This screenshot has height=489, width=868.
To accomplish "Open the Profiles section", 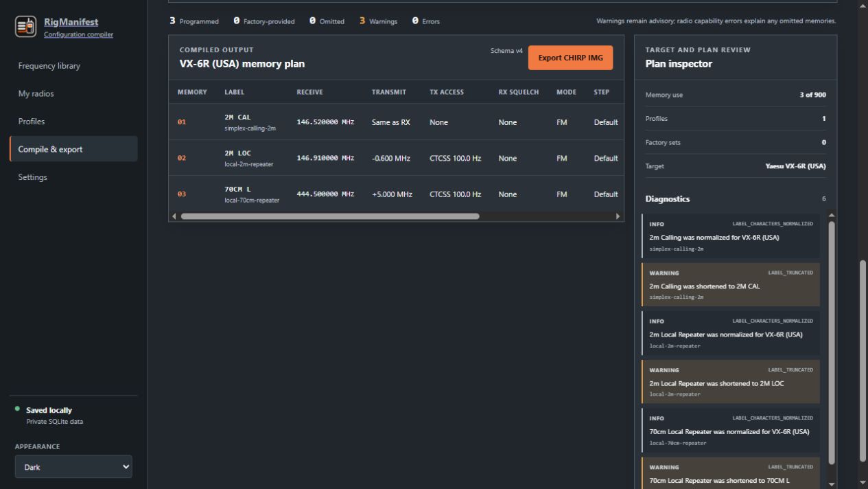I will (73, 122).
